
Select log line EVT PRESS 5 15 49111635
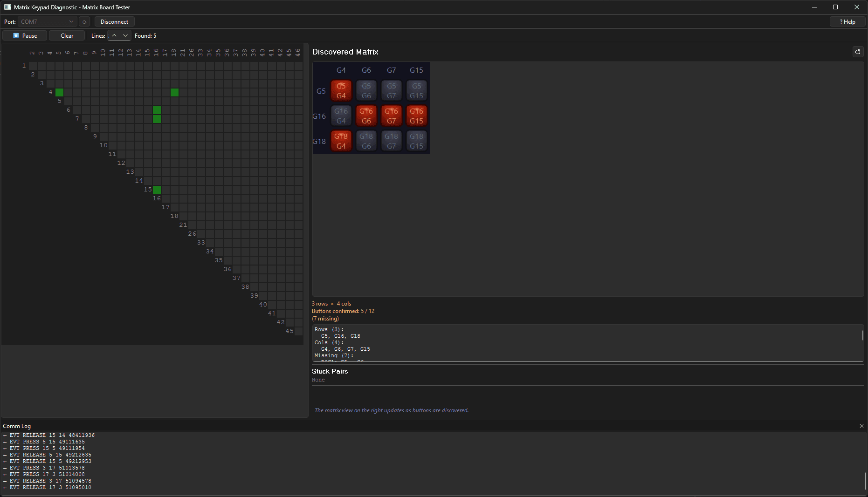[x=44, y=442]
